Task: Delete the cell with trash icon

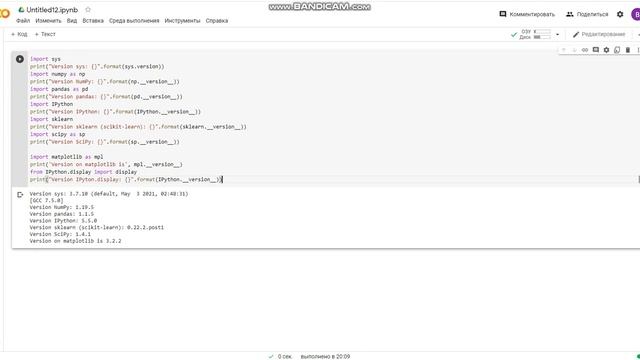Action: (628, 50)
